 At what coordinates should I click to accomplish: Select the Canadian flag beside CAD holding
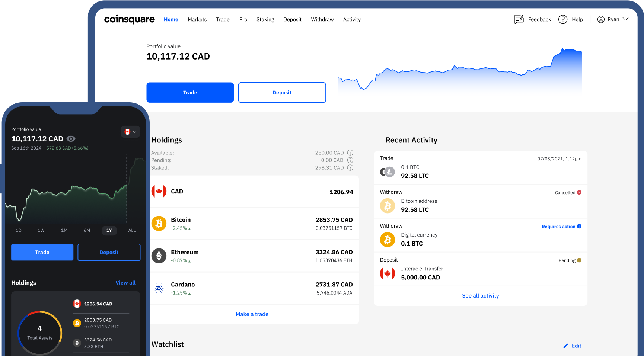point(159,191)
